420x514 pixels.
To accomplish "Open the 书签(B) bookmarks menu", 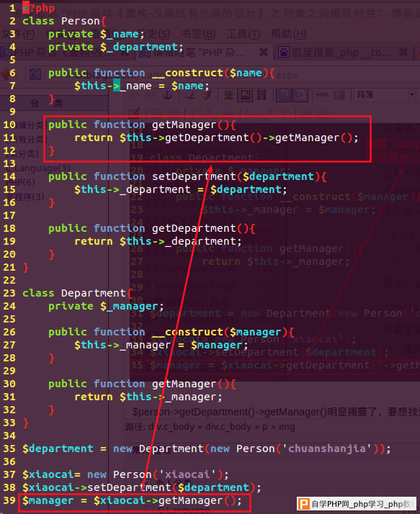I will [198, 34].
